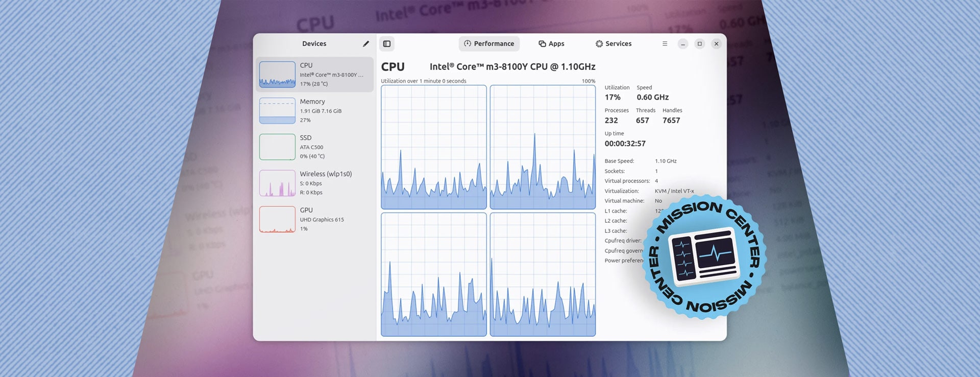Select the Memory device in sidebar
The height and width of the screenshot is (377, 980).
pyautogui.click(x=314, y=111)
